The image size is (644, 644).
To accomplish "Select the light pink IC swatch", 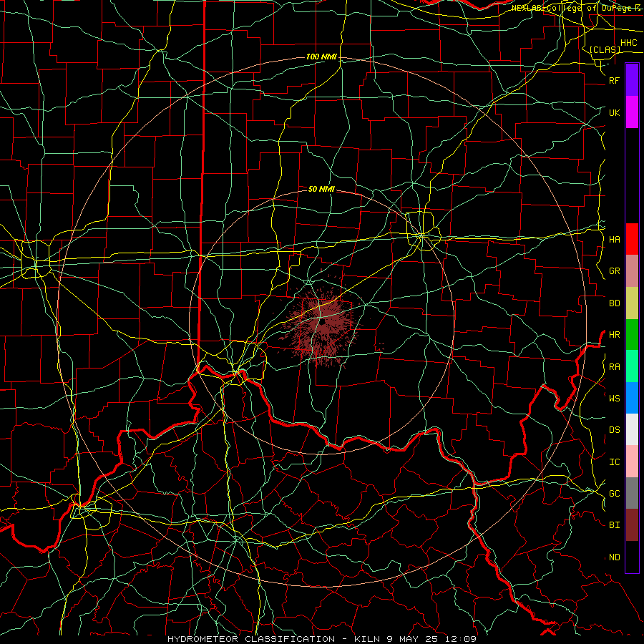I will pos(632,462).
